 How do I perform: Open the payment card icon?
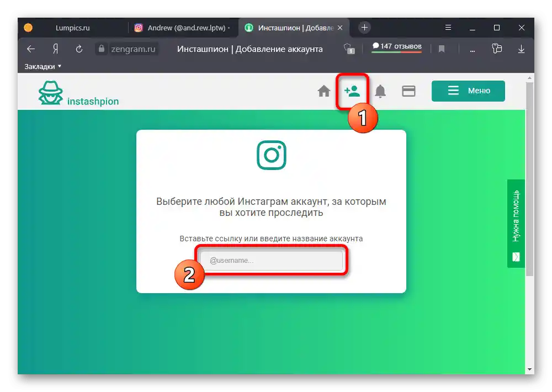(x=408, y=91)
